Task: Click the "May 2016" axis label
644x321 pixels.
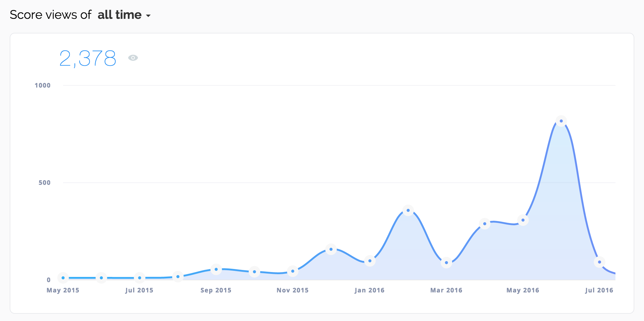Action: click(523, 290)
